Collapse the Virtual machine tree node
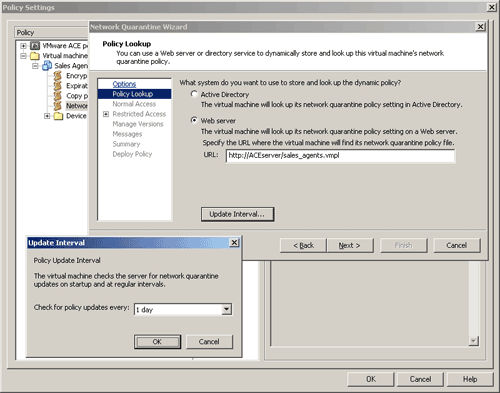The image size is (500, 393). [23, 56]
